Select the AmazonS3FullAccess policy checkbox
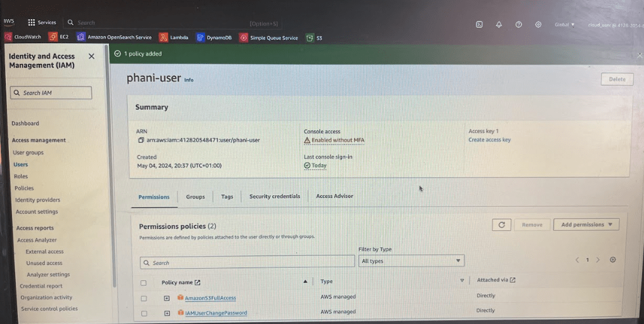The image size is (644, 324). coord(143,298)
